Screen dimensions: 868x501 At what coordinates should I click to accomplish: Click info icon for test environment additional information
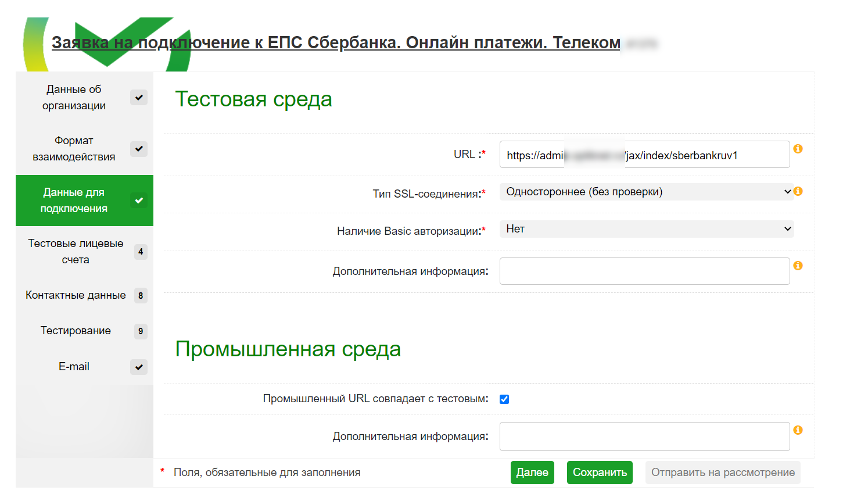[798, 266]
